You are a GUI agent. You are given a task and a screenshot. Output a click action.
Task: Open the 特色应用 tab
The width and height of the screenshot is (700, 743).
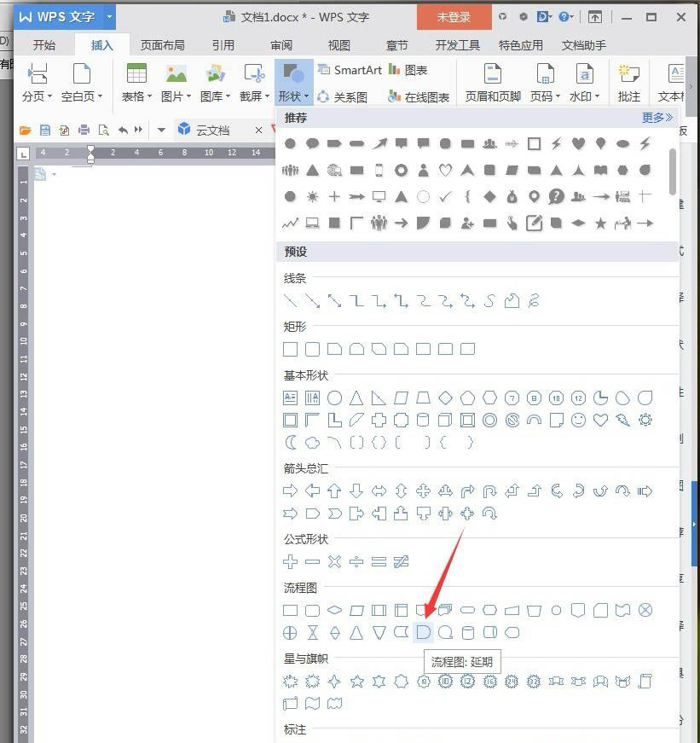point(520,45)
